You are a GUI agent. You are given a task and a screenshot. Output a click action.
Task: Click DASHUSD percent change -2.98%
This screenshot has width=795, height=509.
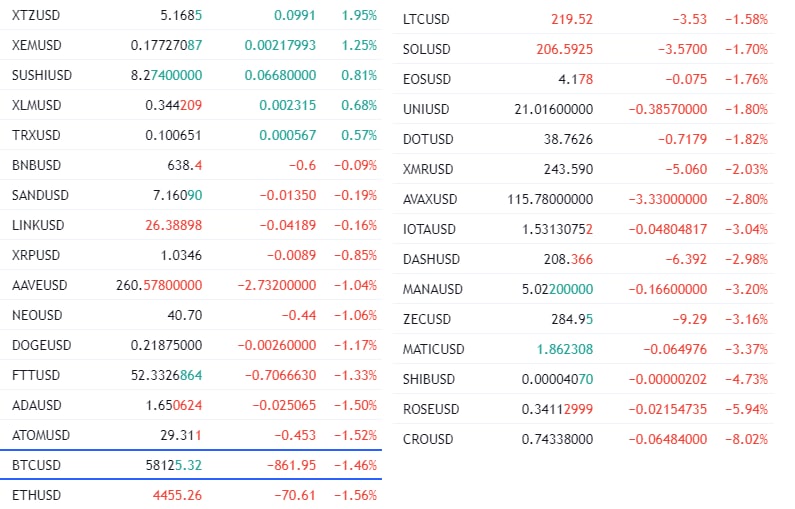click(x=746, y=259)
